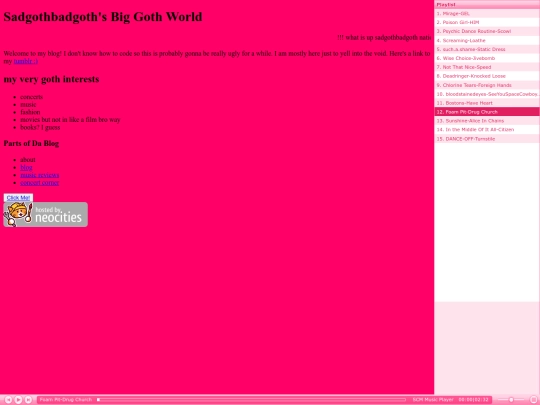Click the previous track button in the music player
The height and width of the screenshot is (405, 540).
(x=8, y=399)
